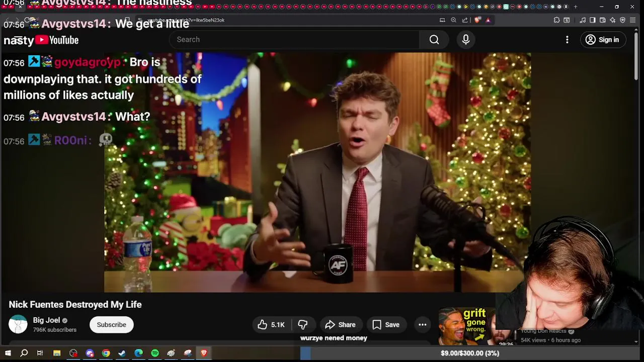644x362 pixels.
Task: Open Task View on the taskbar
Action: [x=40, y=353]
